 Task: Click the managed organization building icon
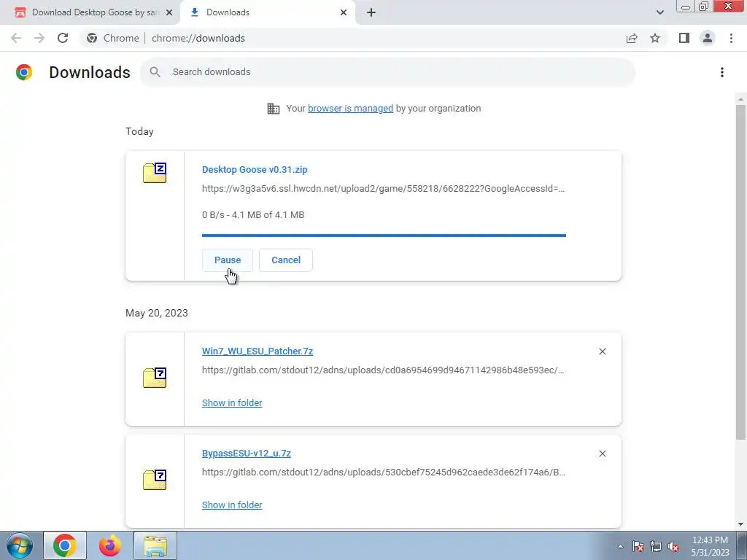click(x=274, y=109)
